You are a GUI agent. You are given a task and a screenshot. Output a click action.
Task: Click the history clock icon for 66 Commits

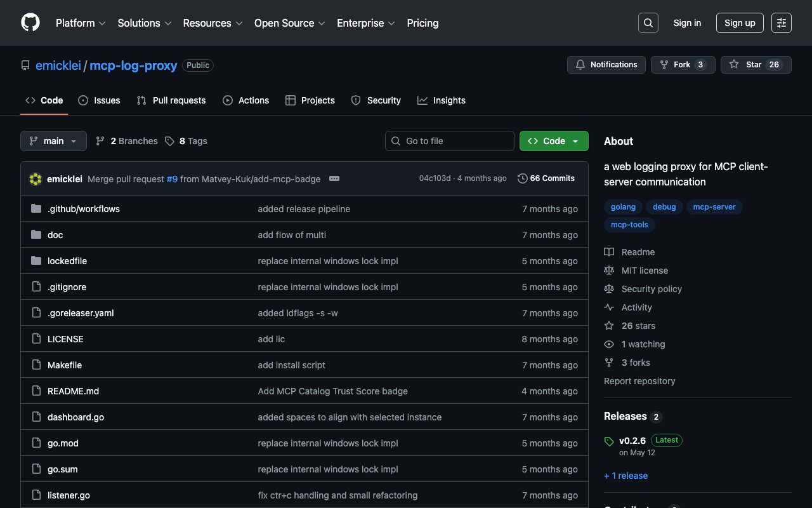click(x=523, y=178)
